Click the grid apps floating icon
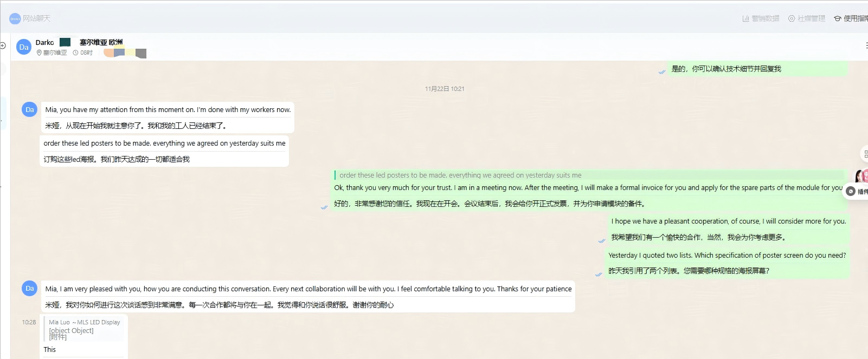 pyautogui.click(x=864, y=154)
